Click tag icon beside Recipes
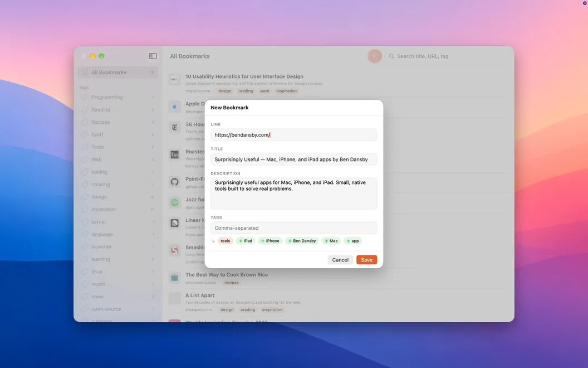This screenshot has width=588, height=368. (85, 122)
